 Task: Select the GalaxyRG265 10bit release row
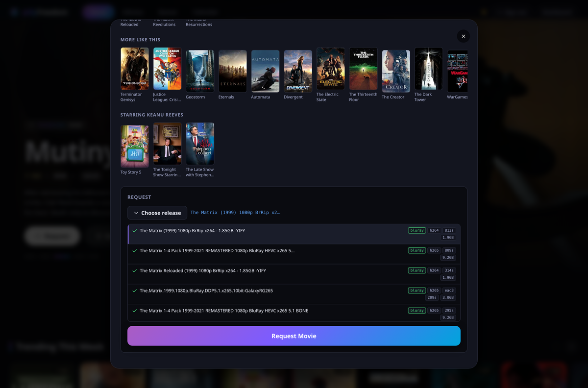294,294
